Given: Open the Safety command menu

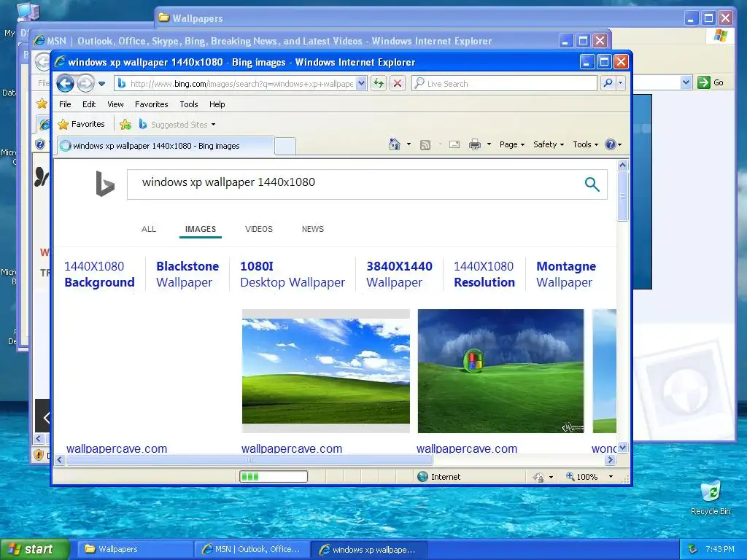Looking at the screenshot, I should coord(549,144).
